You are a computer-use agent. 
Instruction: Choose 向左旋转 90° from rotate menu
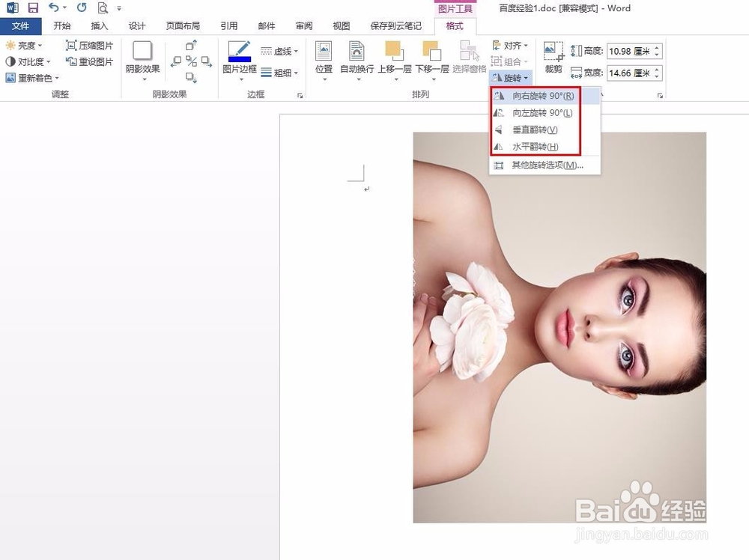[x=545, y=112]
